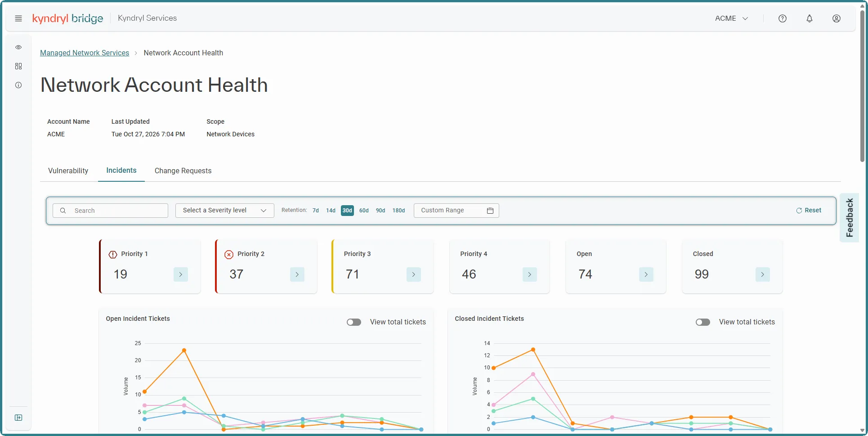Select the 14d retention option
This screenshot has width=868, height=436.
point(331,211)
